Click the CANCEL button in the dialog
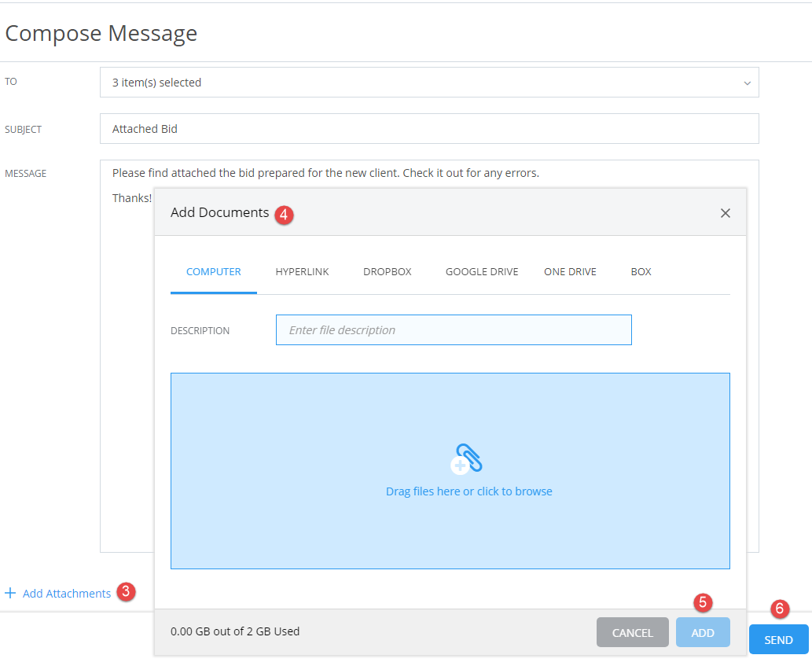Image resolution: width=812 pixels, height=666 pixels. coord(632,632)
